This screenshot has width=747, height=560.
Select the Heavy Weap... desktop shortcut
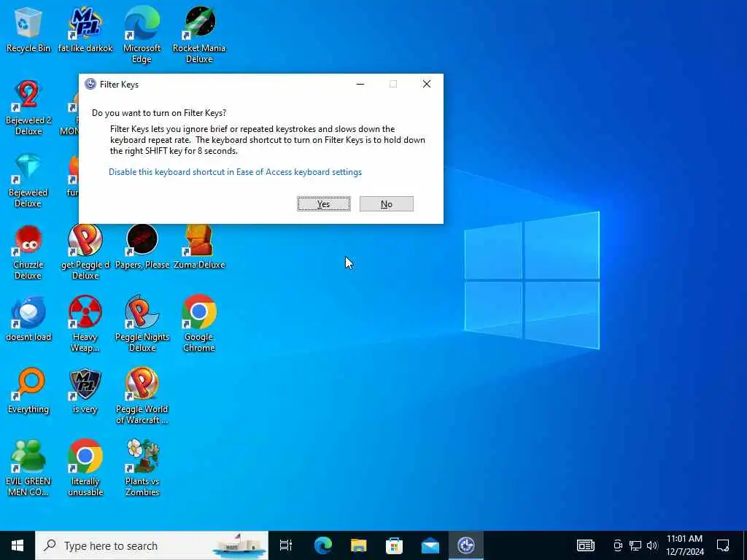[x=85, y=324]
